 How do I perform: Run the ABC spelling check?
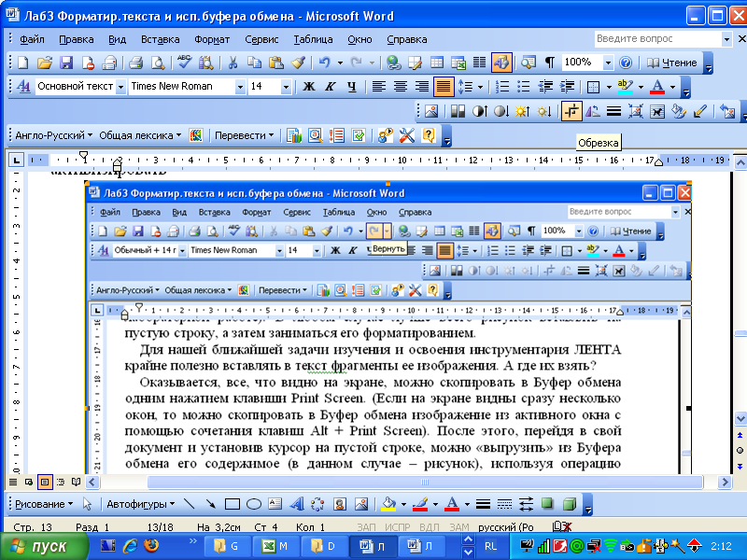click(x=184, y=63)
